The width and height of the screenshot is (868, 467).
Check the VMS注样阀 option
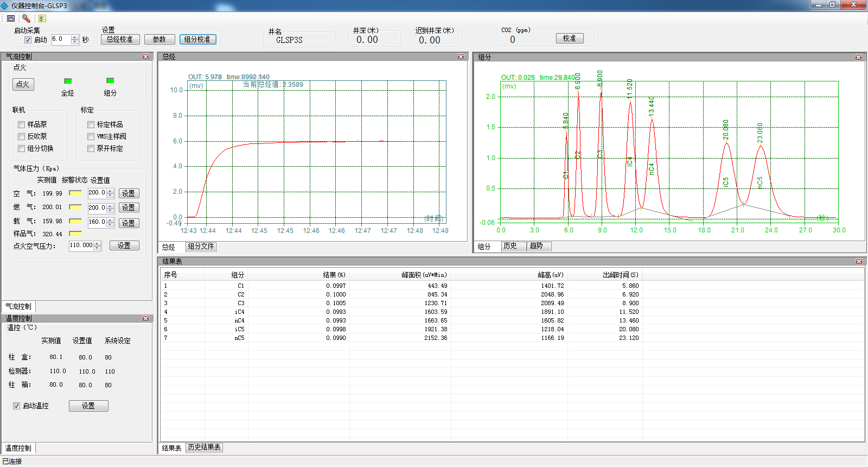click(91, 136)
